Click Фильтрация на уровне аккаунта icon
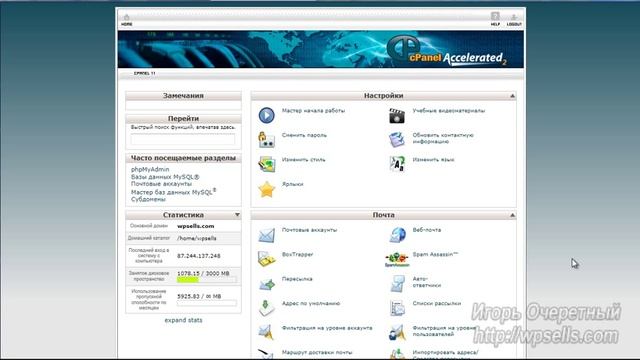Image resolution: width=640 pixels, height=360 pixels. tap(267, 332)
